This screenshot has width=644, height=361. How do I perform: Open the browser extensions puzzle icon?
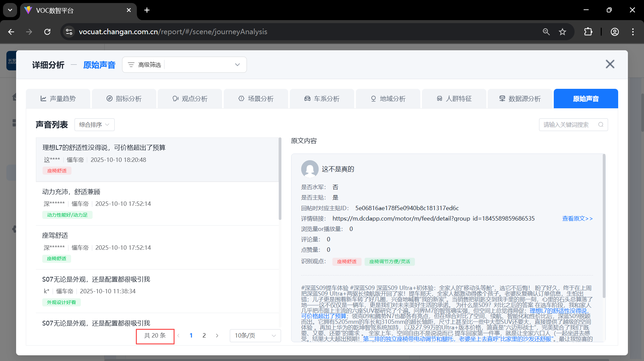pos(588,32)
